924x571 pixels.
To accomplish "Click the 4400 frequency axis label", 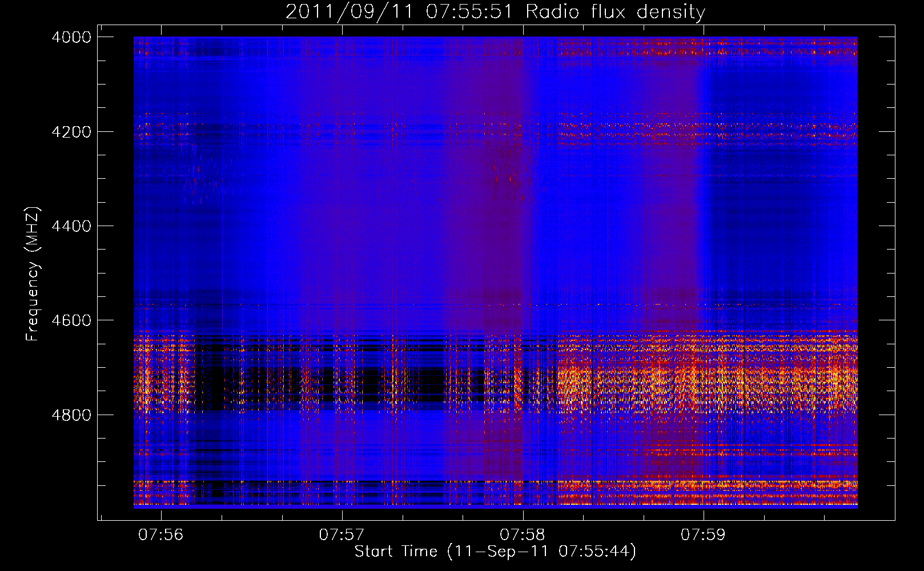I will pos(71,226).
